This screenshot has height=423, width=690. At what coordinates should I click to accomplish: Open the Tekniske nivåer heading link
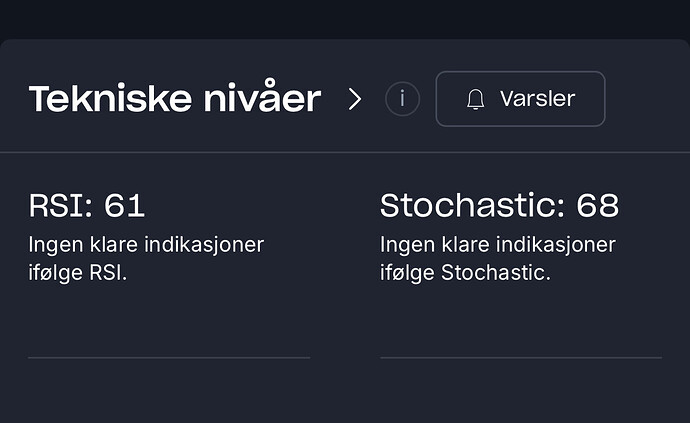pos(175,98)
